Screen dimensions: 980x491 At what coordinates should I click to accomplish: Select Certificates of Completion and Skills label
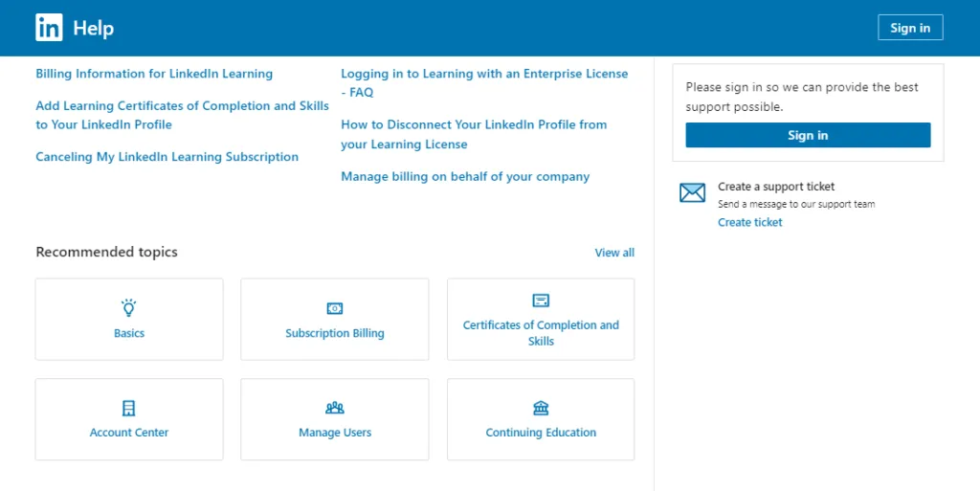pyautogui.click(x=541, y=333)
